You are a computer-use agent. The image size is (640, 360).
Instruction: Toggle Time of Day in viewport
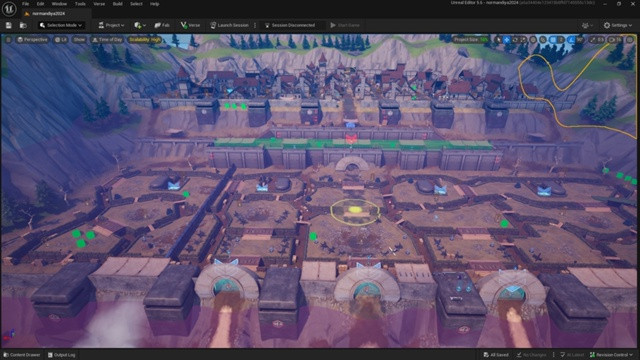(107, 40)
